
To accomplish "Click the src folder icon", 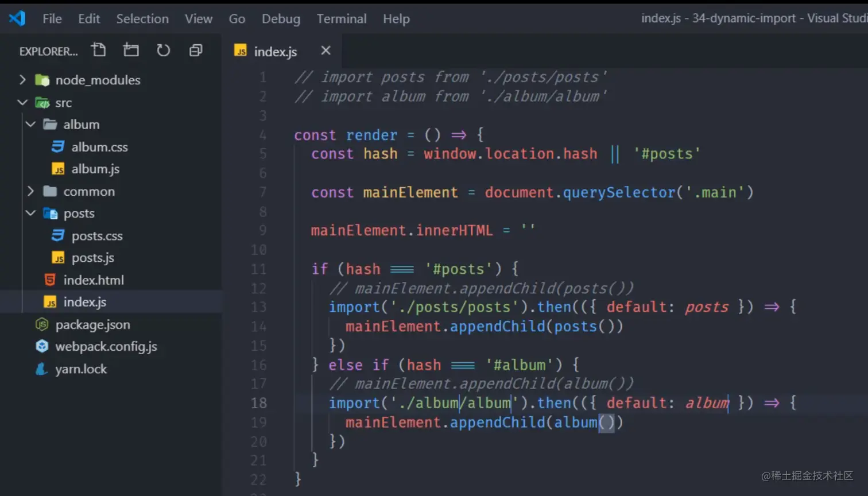I will pos(42,103).
